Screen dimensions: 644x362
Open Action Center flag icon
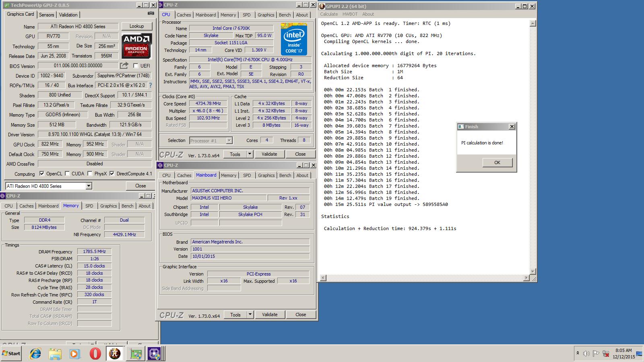596,354
